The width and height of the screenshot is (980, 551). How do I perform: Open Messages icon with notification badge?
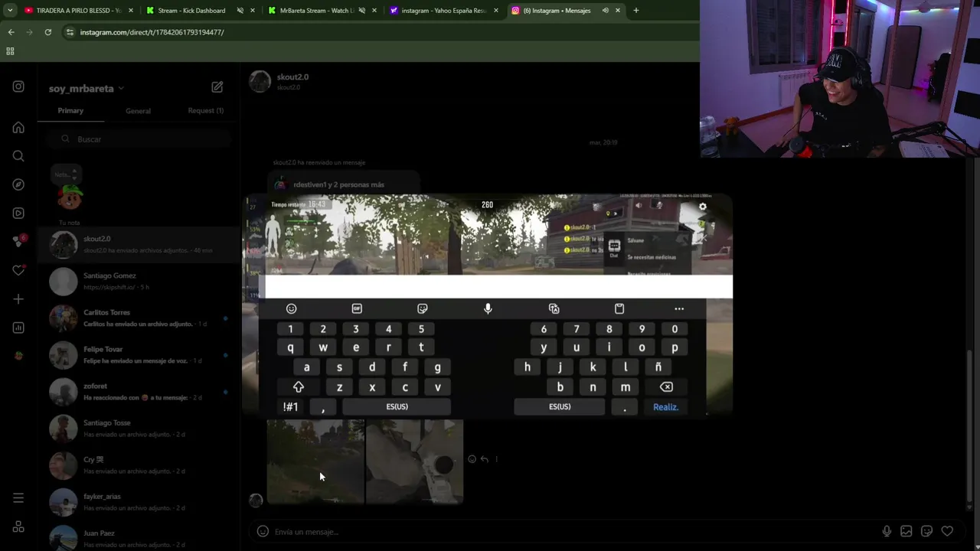pyautogui.click(x=18, y=241)
